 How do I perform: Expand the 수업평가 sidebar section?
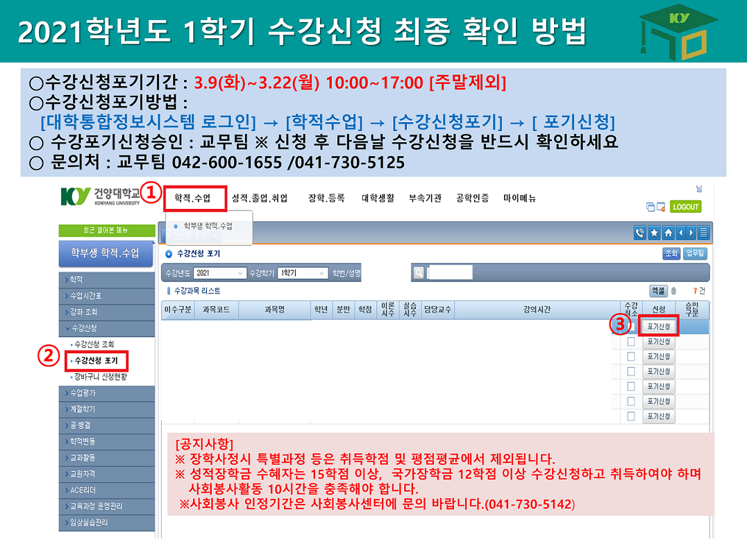(107, 393)
